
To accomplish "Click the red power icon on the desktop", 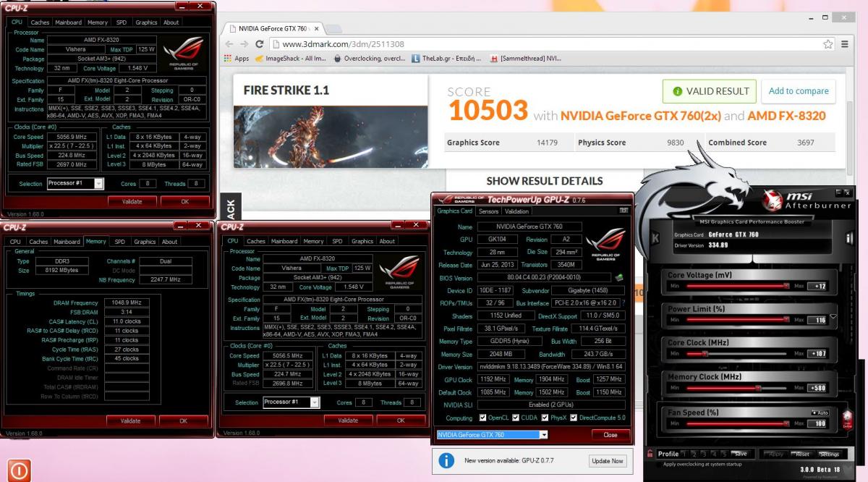I will pos(18,470).
